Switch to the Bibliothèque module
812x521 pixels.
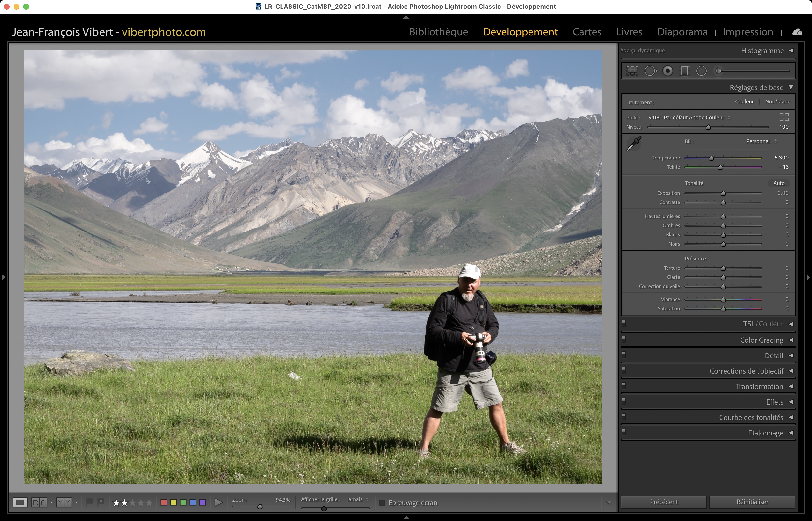pyautogui.click(x=438, y=32)
